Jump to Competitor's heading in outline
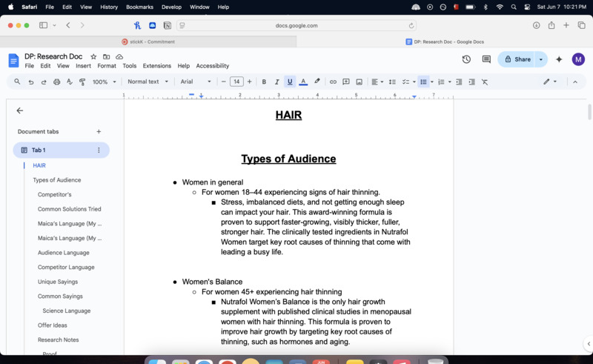This screenshot has width=593, height=364. tap(54, 194)
